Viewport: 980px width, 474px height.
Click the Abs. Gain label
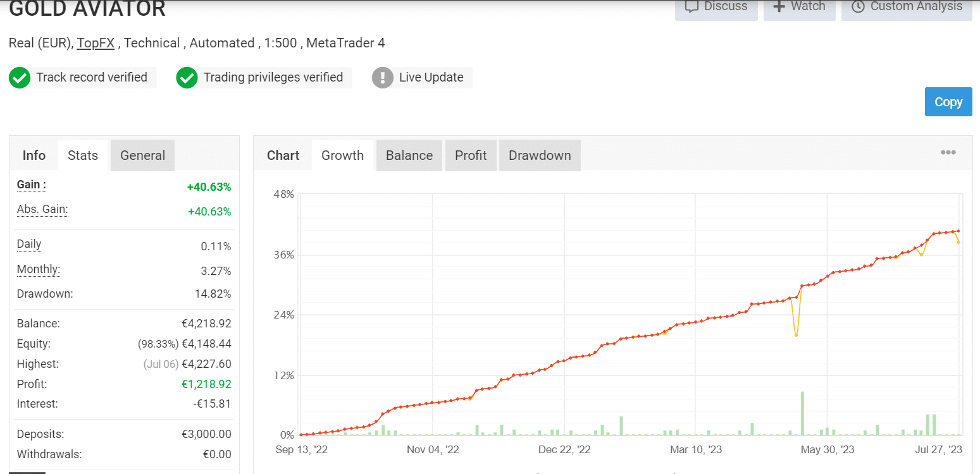(42, 209)
